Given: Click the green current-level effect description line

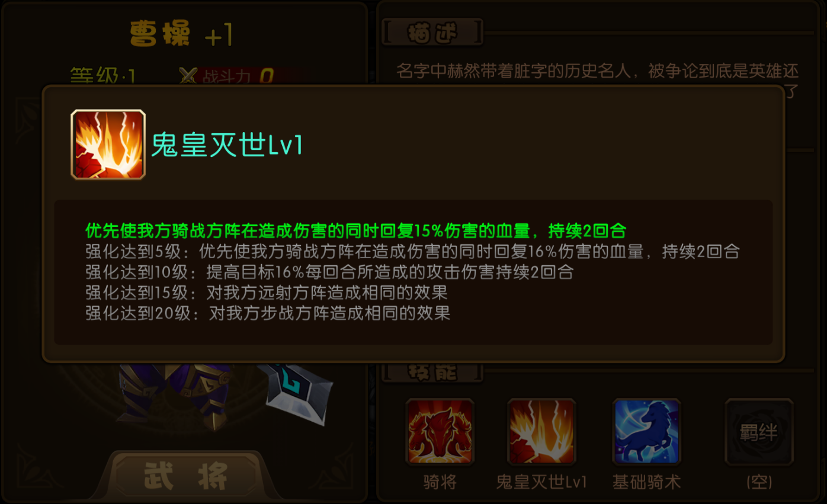Looking at the screenshot, I should [x=355, y=230].
